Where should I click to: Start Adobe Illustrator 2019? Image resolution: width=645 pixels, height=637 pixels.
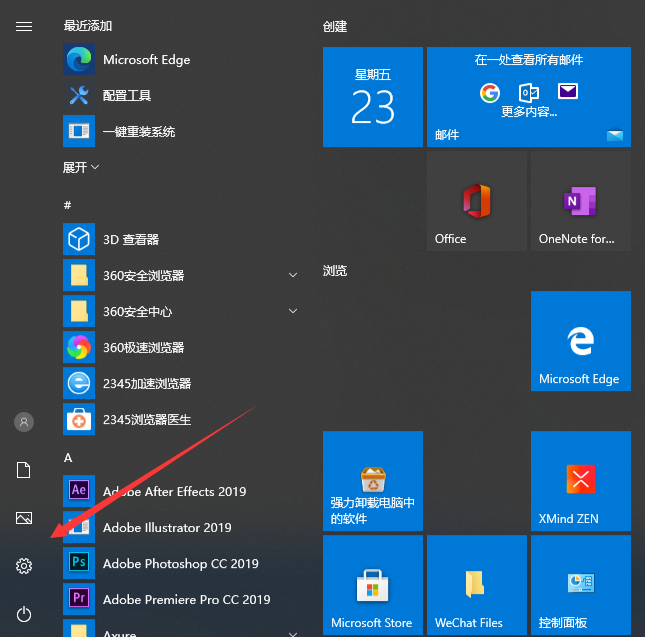click(x=166, y=528)
